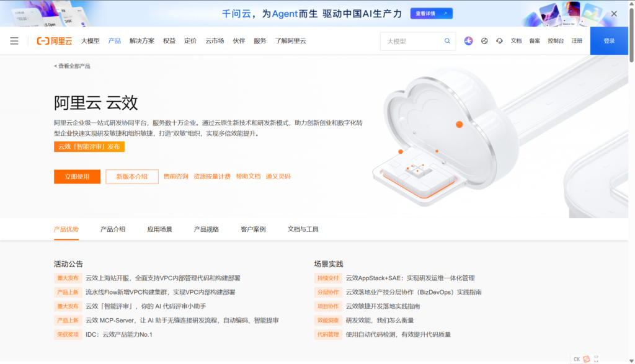
Task: Open 使用自动代码检测 article
Action: point(398,334)
